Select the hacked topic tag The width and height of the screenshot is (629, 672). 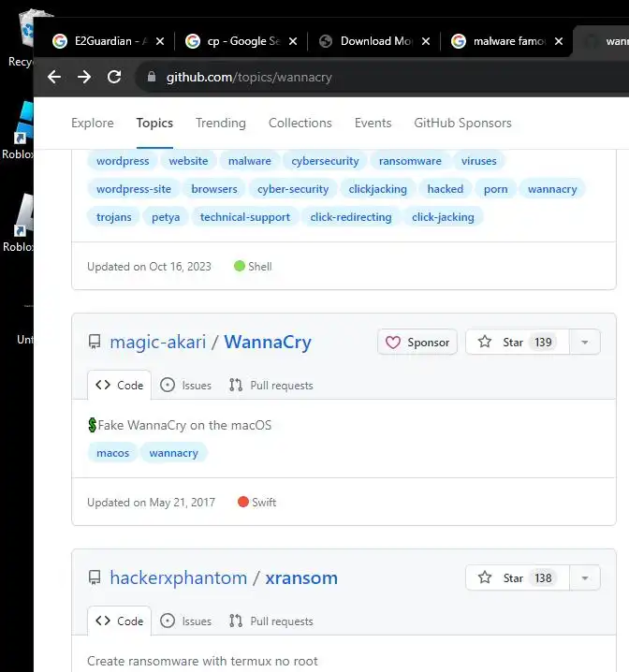coord(446,189)
